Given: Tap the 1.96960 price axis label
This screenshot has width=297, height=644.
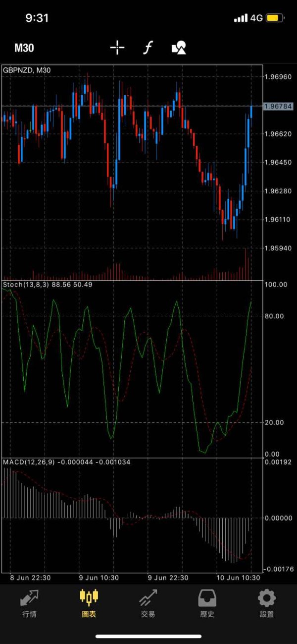Looking at the screenshot, I should tap(278, 77).
